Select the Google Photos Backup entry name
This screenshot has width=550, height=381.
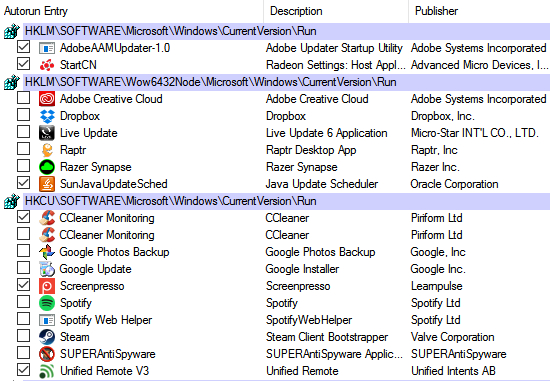(x=114, y=252)
